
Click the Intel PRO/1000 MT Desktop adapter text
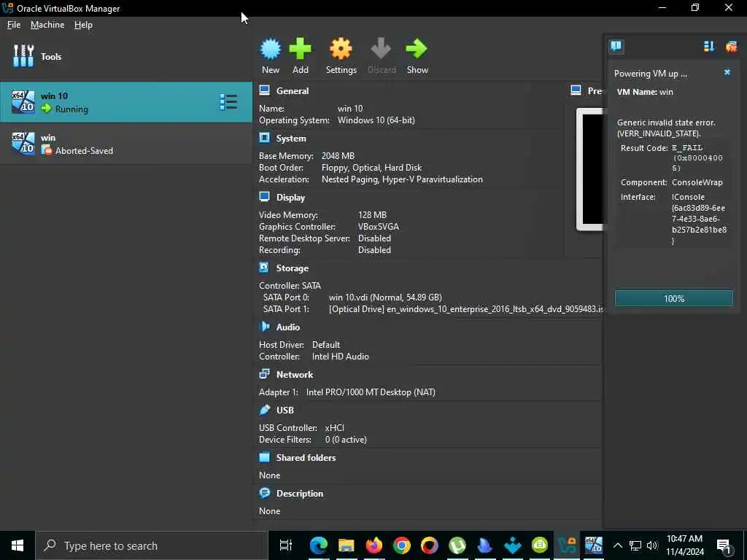(x=371, y=392)
